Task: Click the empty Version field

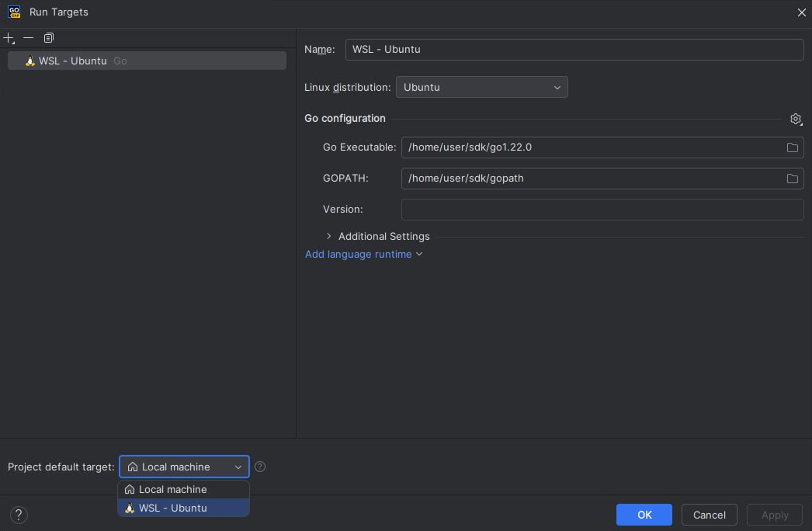Action: coord(602,209)
